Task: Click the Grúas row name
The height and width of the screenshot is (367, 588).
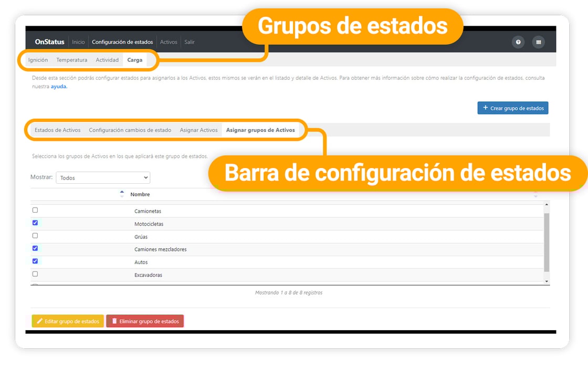Action: [141, 237]
